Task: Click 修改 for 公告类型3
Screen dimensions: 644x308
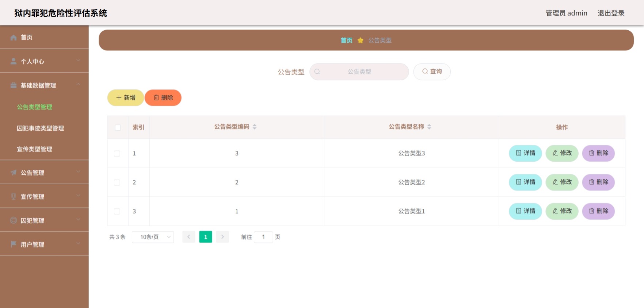Action: click(562, 153)
